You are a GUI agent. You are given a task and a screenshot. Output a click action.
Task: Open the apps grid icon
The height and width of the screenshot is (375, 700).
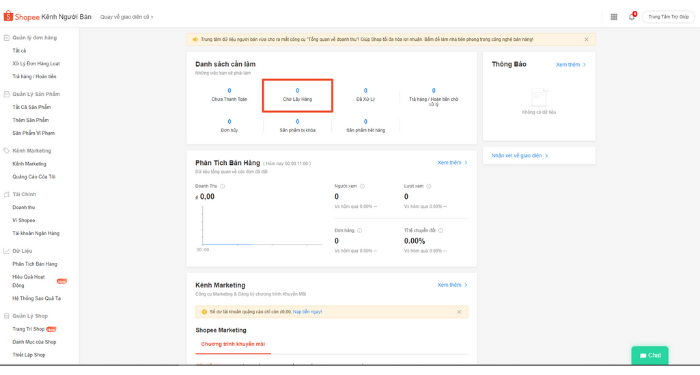click(614, 17)
